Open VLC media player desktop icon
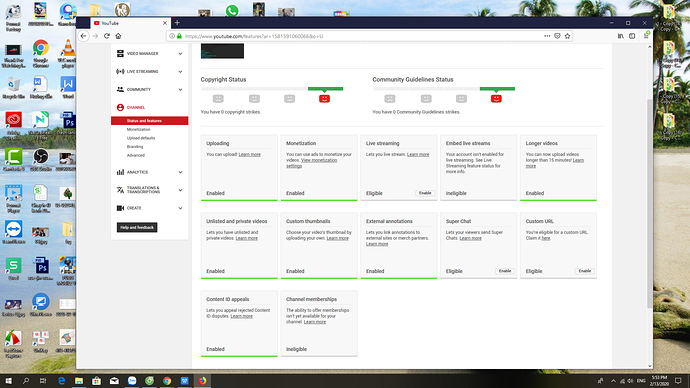690x388 pixels. click(68, 53)
